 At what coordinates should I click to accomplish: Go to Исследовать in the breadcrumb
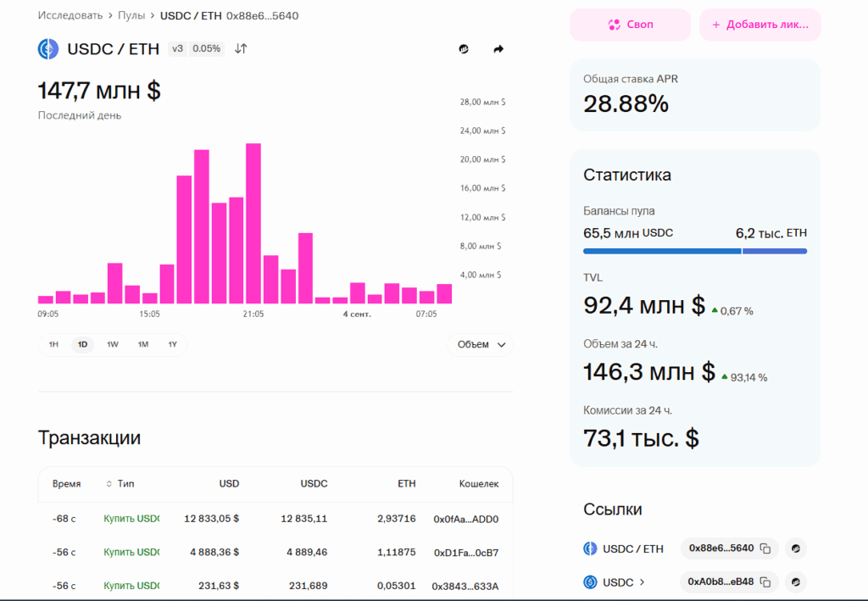pyautogui.click(x=70, y=15)
